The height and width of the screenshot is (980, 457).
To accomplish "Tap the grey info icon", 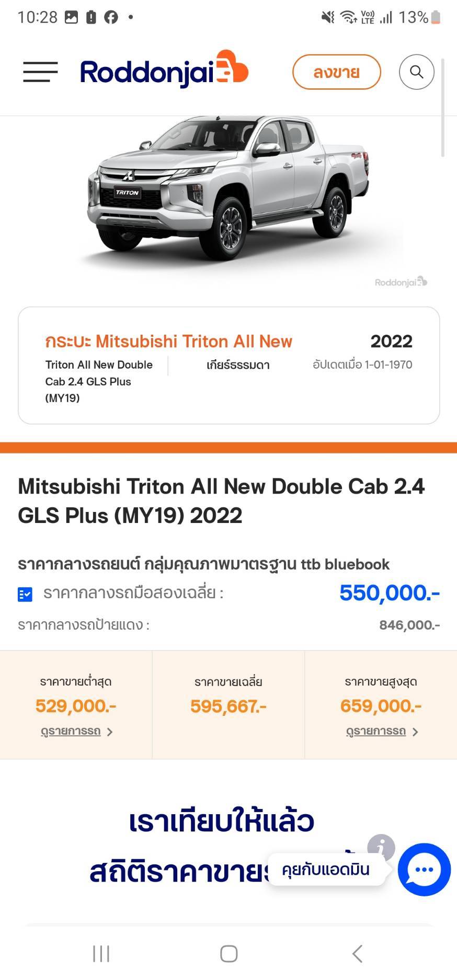I will [381, 847].
